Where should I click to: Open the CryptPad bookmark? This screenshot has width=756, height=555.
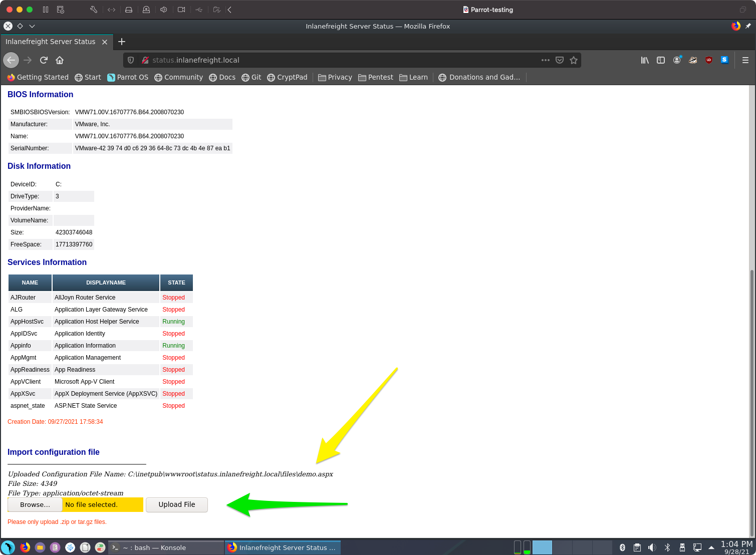(x=288, y=77)
